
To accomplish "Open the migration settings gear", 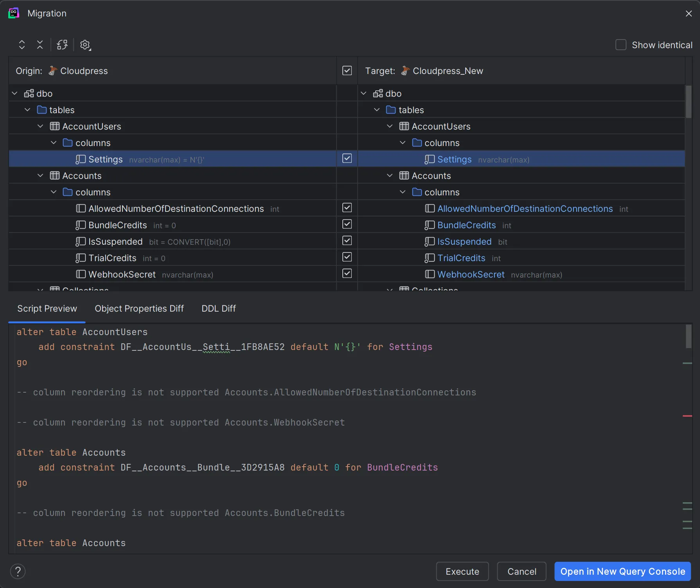I will (x=85, y=45).
